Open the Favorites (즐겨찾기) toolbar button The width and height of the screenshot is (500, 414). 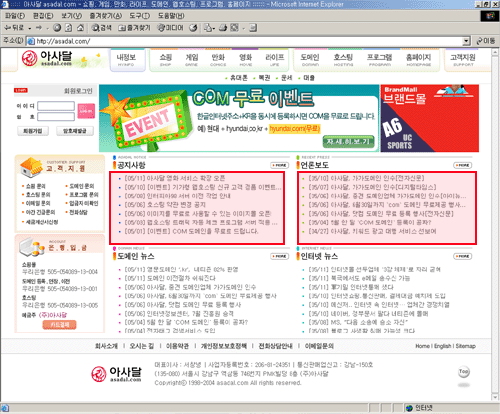click(134, 28)
